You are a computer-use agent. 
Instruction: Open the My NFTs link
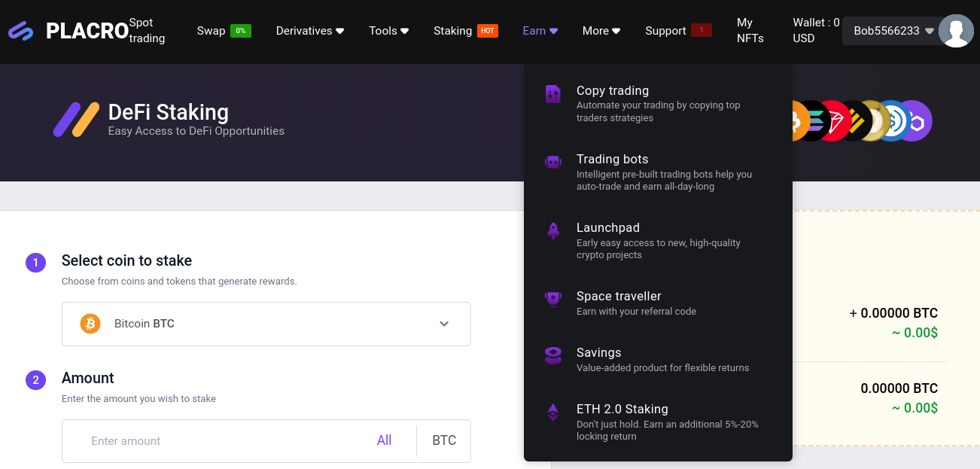[750, 31]
